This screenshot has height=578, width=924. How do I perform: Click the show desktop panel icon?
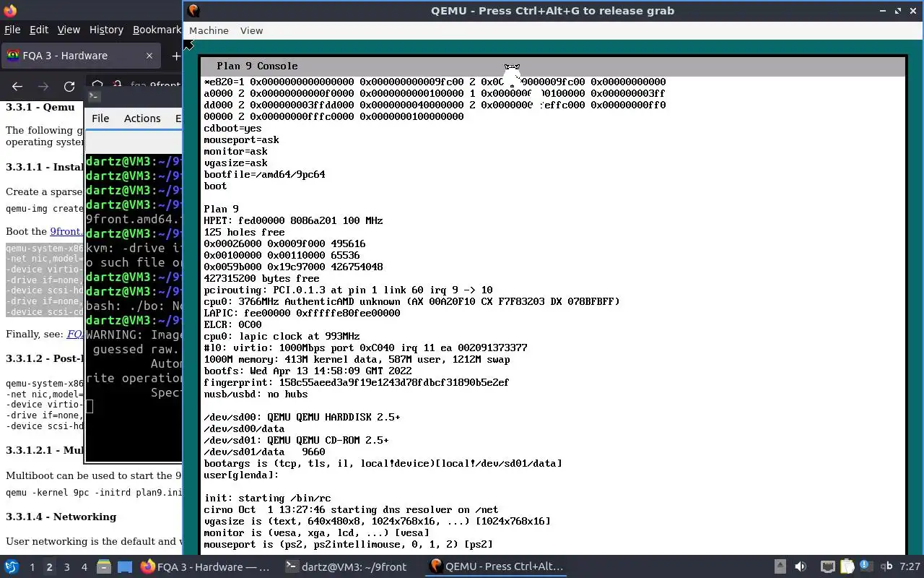(x=125, y=566)
